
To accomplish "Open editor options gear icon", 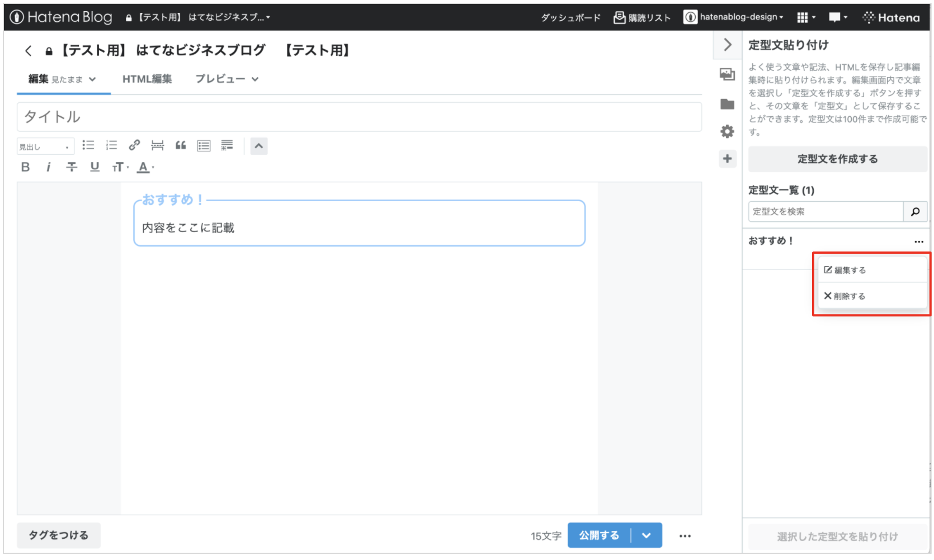I will point(727,131).
